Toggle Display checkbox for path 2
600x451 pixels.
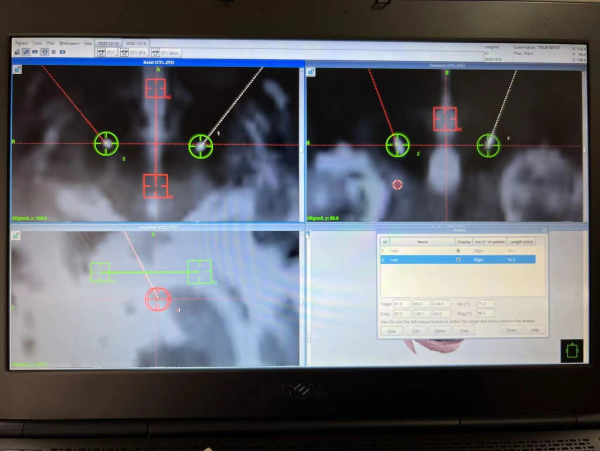click(458, 259)
